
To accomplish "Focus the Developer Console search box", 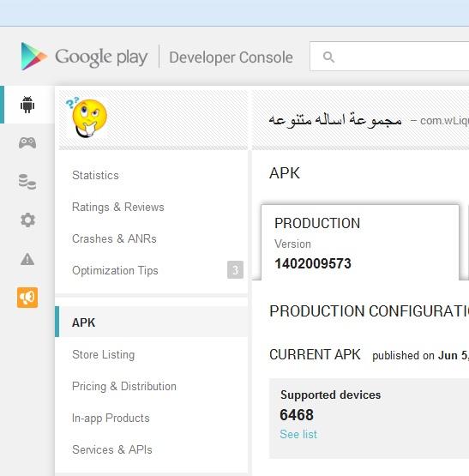I will (389, 57).
